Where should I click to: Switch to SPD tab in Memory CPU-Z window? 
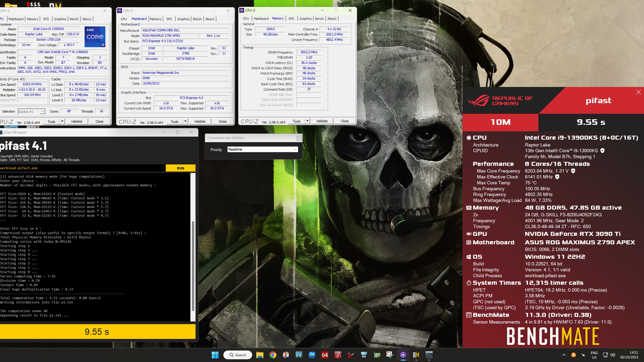click(x=291, y=19)
